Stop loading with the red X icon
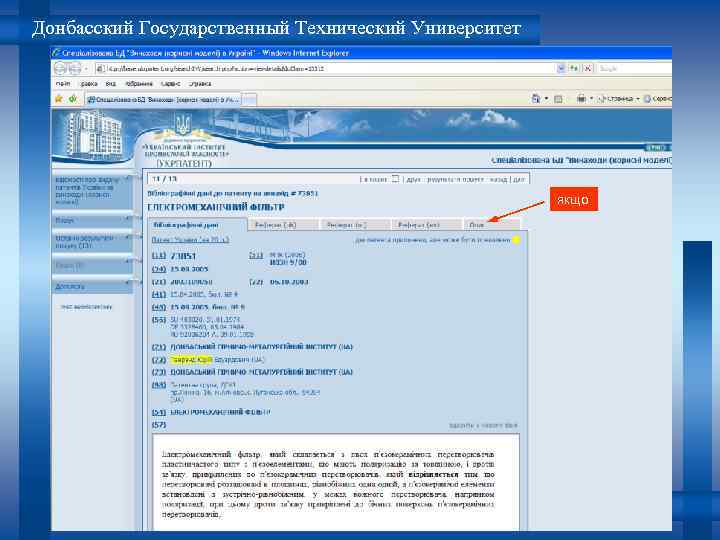This screenshot has height=540, width=720. click(x=587, y=68)
